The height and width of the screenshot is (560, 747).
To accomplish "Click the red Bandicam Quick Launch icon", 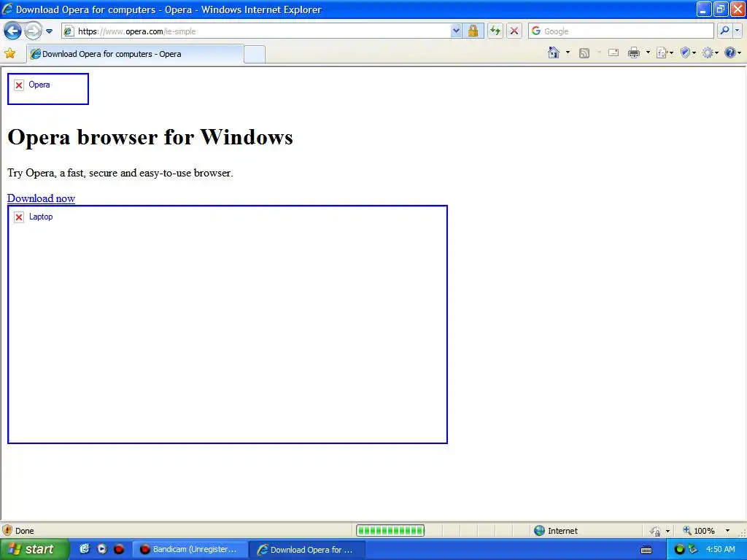I will click(119, 549).
